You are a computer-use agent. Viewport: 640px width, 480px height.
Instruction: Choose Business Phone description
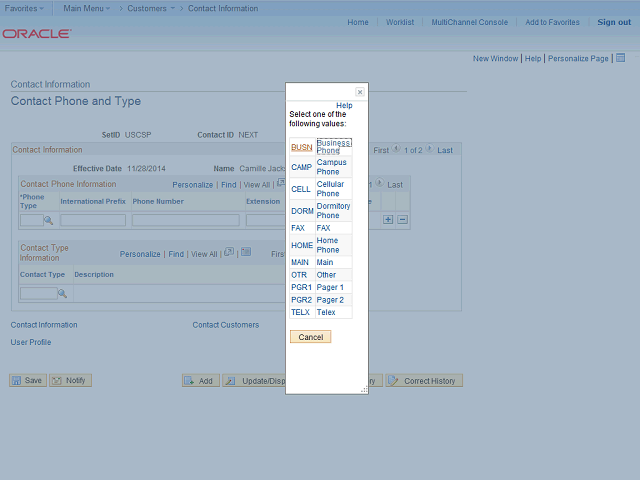tap(334, 147)
